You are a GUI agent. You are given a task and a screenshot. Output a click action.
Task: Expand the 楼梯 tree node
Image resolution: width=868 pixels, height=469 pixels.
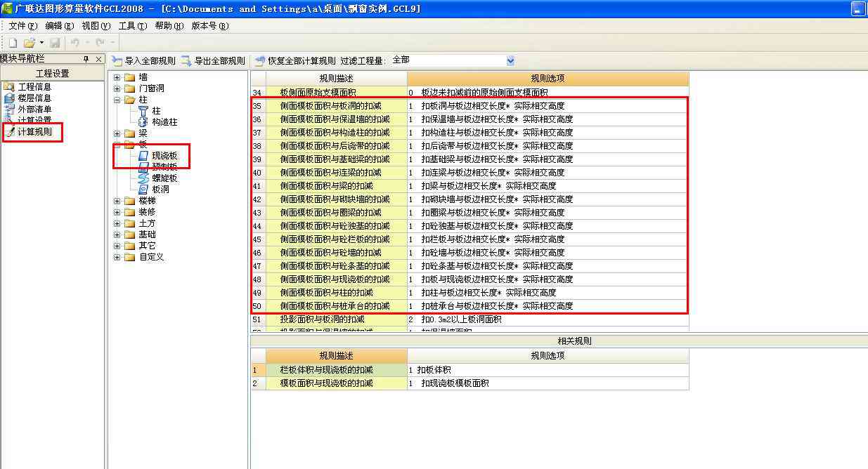coord(117,201)
